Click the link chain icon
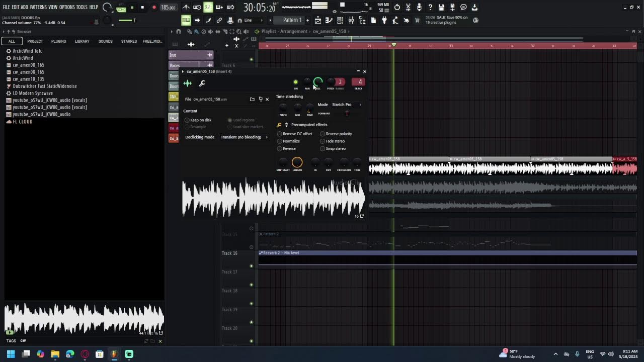The height and width of the screenshot is (362, 644). point(219,20)
